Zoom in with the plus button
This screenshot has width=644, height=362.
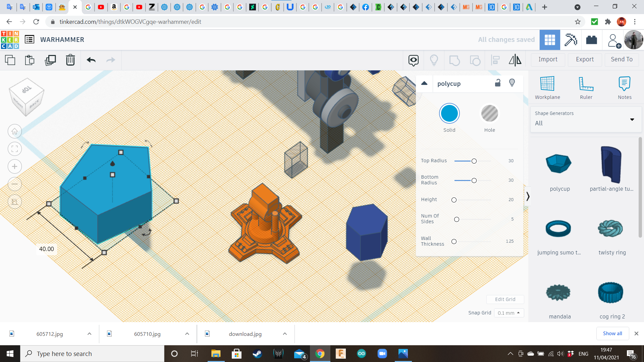pyautogui.click(x=15, y=167)
